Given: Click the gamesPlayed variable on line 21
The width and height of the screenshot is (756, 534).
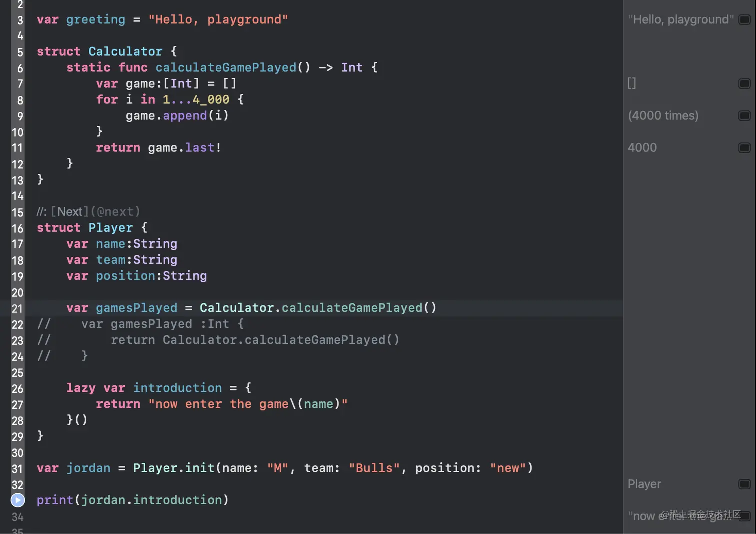Looking at the screenshot, I should (137, 308).
